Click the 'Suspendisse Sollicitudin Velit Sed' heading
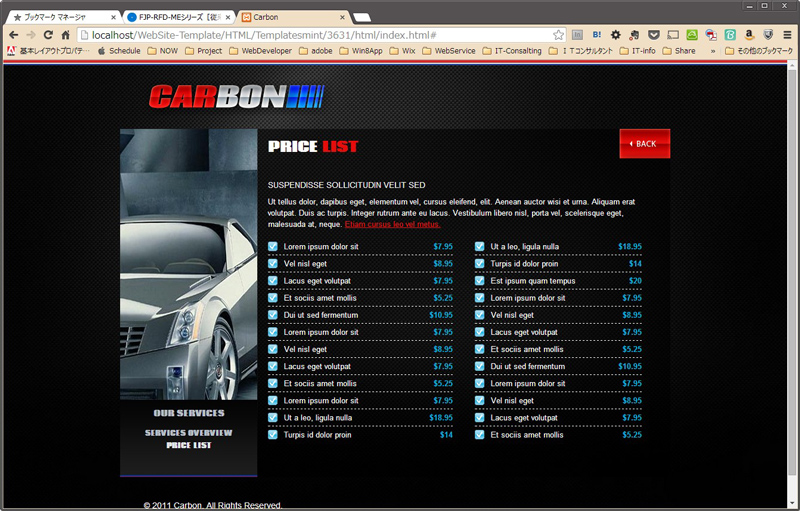Screen dimensions: 800x511 (x=346, y=185)
